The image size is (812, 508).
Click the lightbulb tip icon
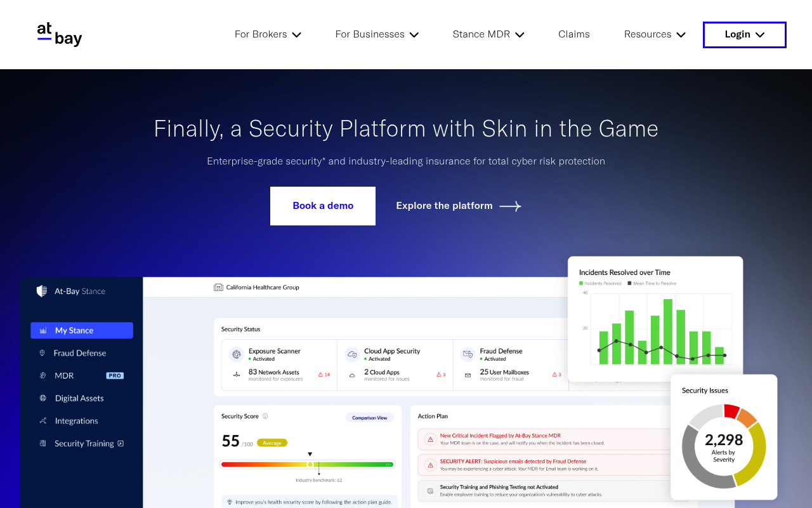click(x=230, y=502)
